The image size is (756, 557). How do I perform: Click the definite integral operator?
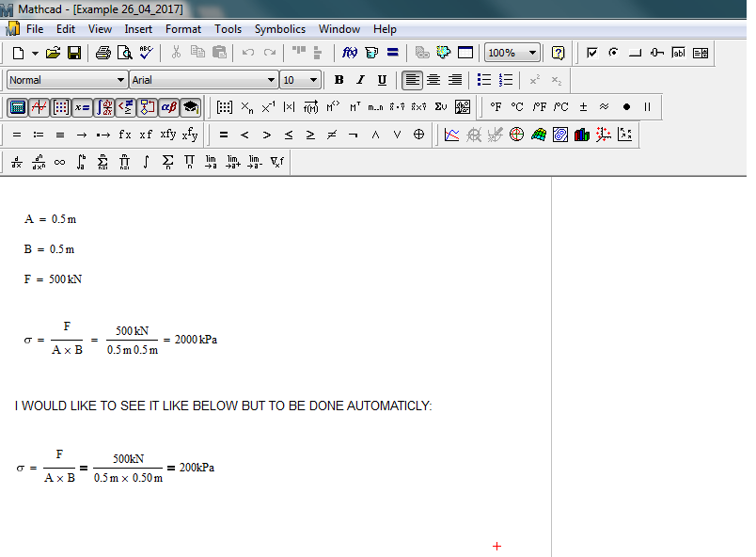(x=82, y=162)
